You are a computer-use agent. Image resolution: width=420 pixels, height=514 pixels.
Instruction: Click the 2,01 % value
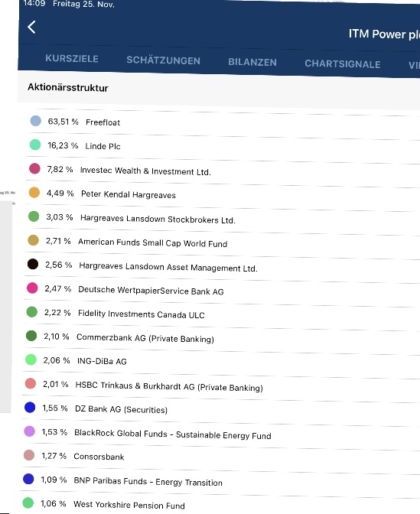(55, 384)
